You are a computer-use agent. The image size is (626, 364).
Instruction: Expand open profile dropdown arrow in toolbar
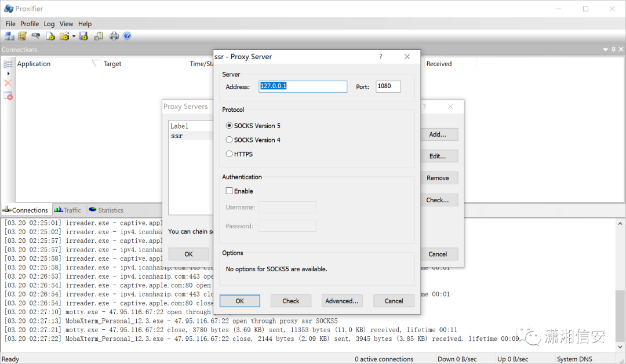[x=74, y=37]
